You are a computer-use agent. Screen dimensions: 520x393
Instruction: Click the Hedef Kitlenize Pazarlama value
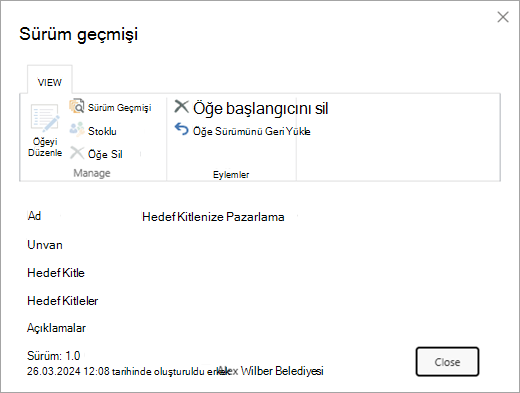click(213, 217)
